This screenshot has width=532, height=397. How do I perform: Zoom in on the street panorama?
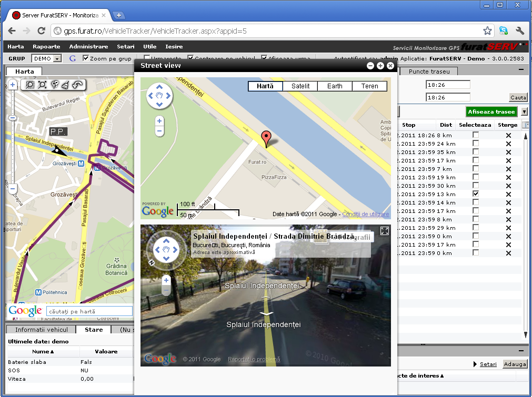(166, 280)
